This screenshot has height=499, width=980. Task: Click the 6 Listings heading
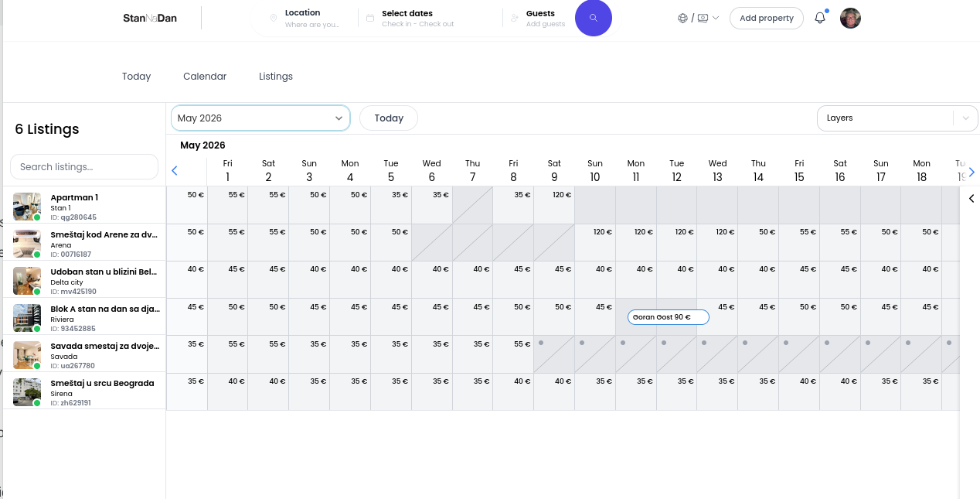(x=47, y=129)
